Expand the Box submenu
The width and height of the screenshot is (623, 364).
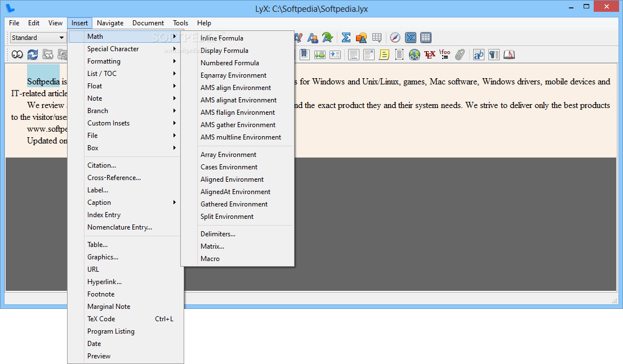[x=124, y=147]
